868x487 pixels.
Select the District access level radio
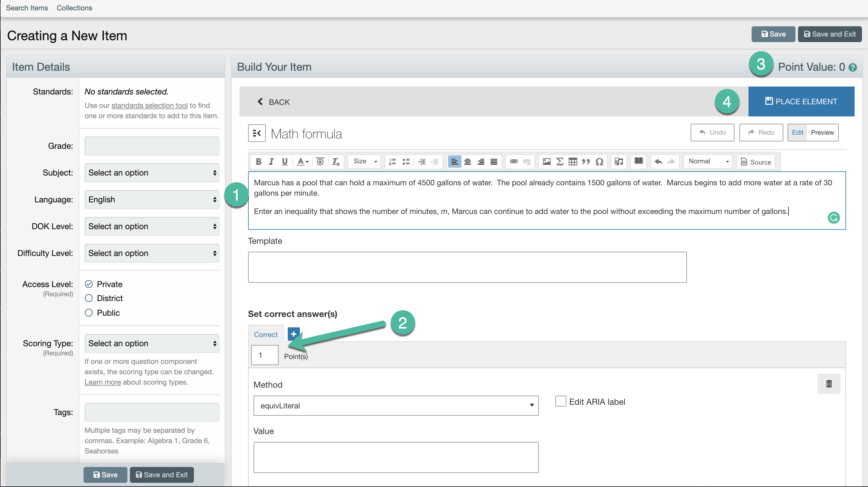click(89, 298)
